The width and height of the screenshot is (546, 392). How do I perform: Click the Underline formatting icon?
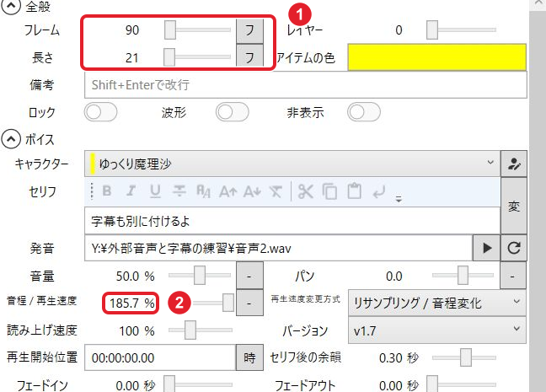point(155,191)
